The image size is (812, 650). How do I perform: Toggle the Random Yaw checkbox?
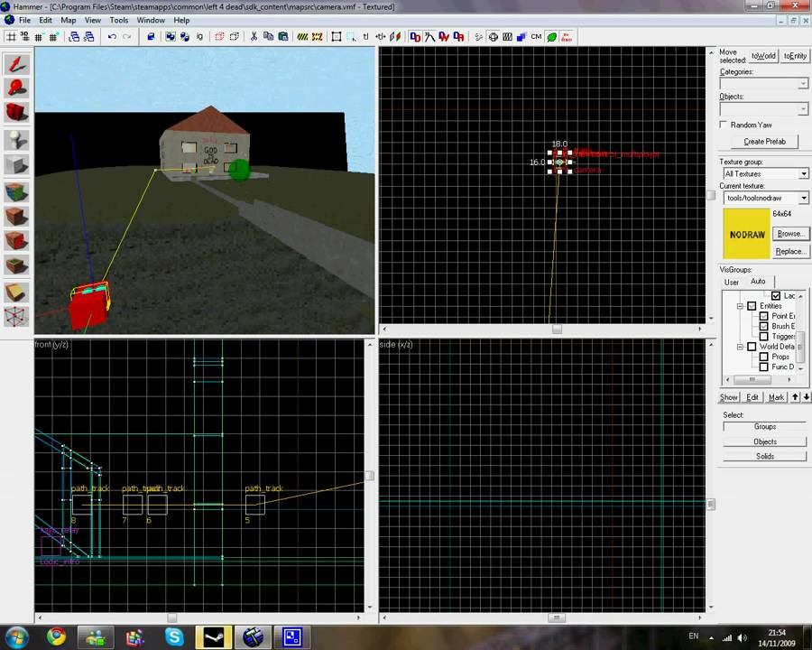click(724, 125)
